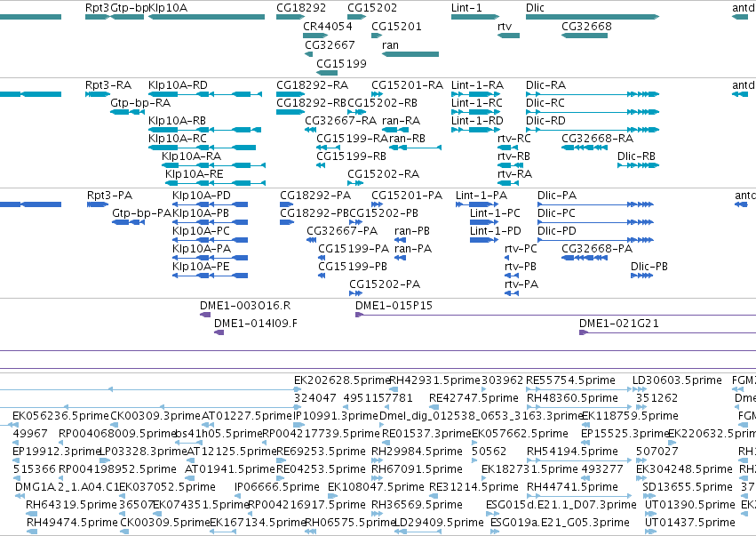Select the rtv gene label

point(505,27)
